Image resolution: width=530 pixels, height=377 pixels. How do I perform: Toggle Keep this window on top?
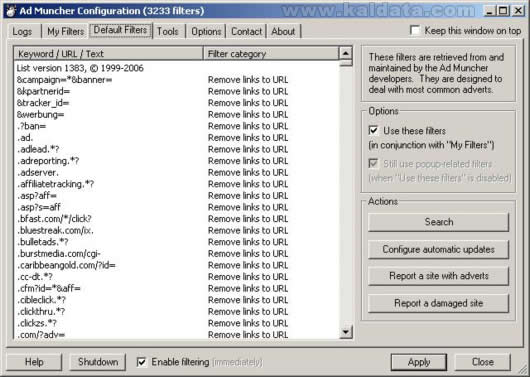(415, 30)
